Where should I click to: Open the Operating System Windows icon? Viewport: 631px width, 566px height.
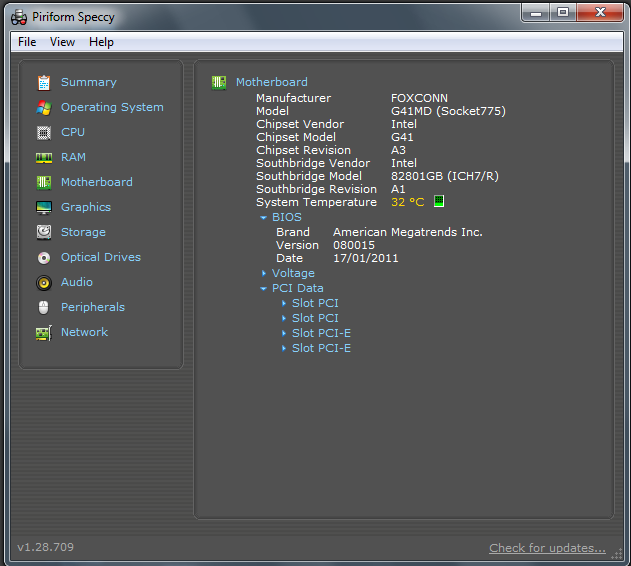(44, 108)
